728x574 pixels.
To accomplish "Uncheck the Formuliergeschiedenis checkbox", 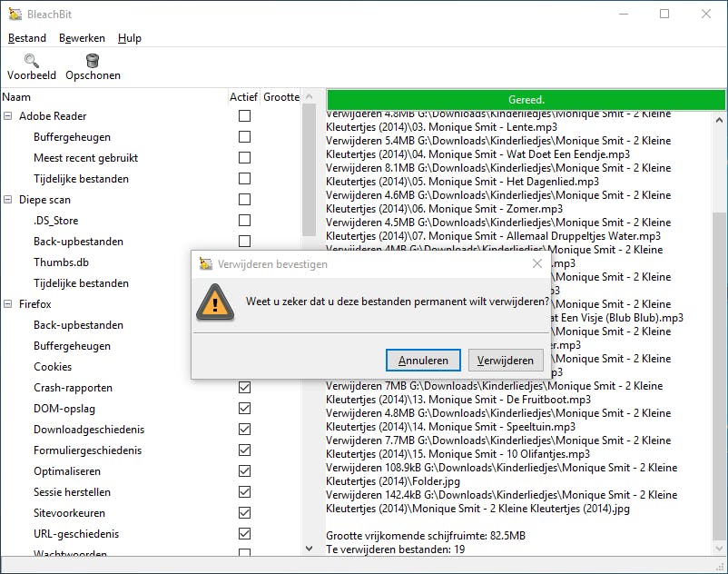I will (244, 450).
